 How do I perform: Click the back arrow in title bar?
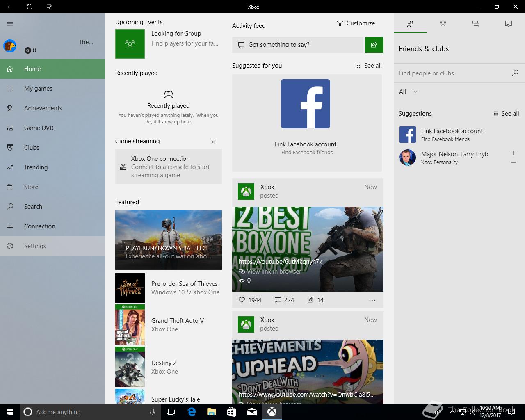tap(10, 7)
